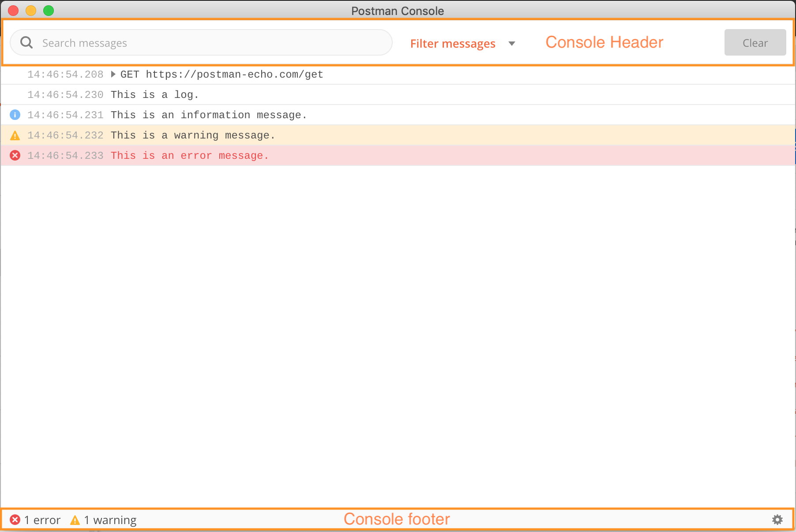This screenshot has height=532, width=796.
Task: Click the error icon in console footer
Action: tap(15, 520)
